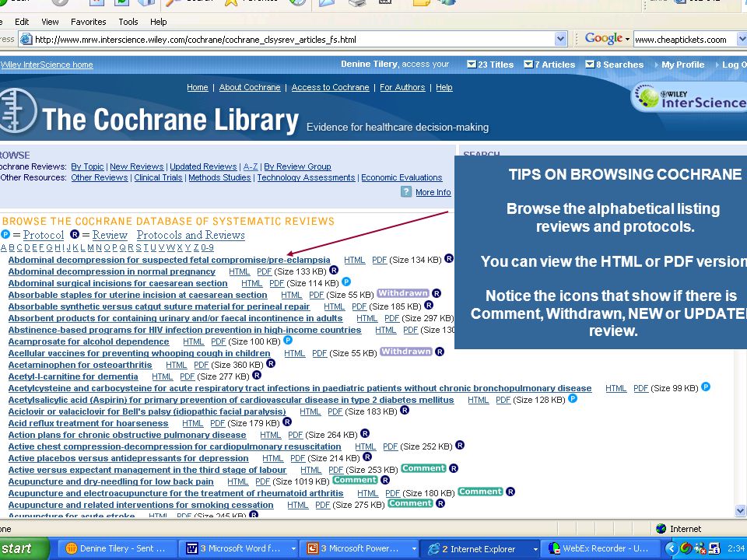The image size is (747, 560).
Task: Click the envelope icon beside 7 Articles
Action: (x=528, y=65)
